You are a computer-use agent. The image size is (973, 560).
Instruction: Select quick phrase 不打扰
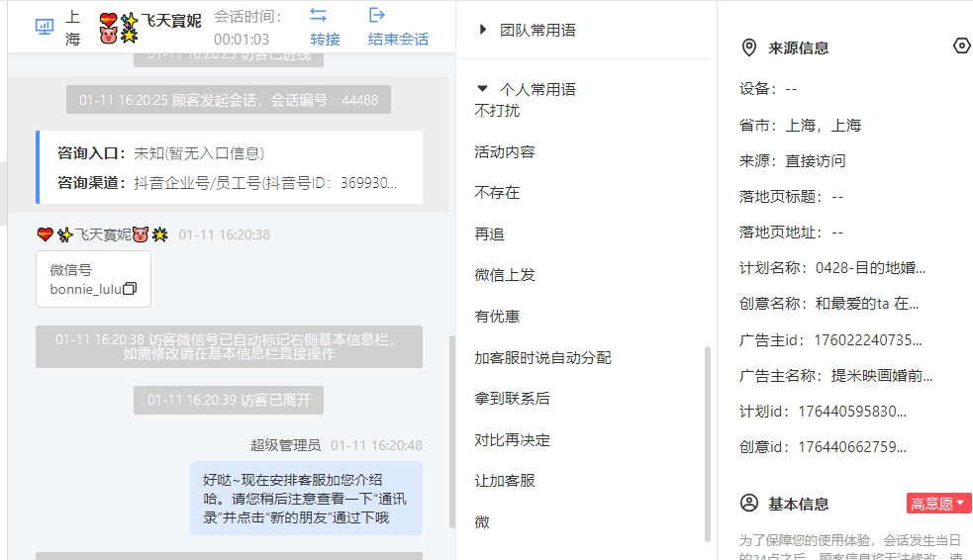coord(497,111)
